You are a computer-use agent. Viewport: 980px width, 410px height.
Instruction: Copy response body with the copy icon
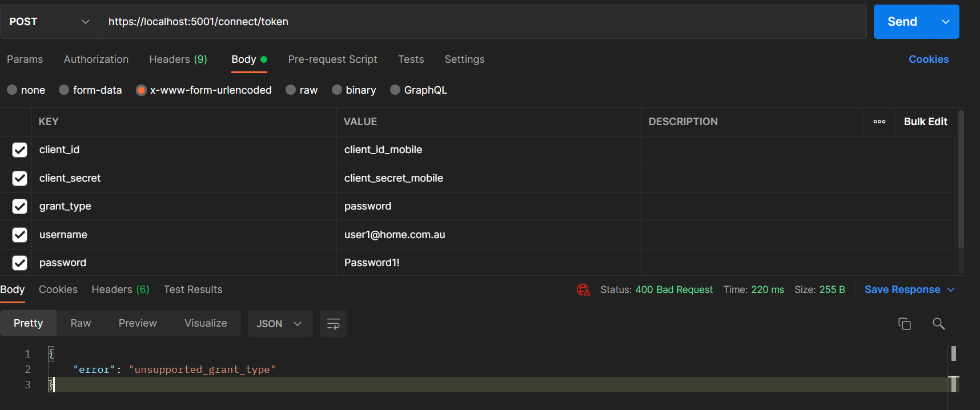904,324
